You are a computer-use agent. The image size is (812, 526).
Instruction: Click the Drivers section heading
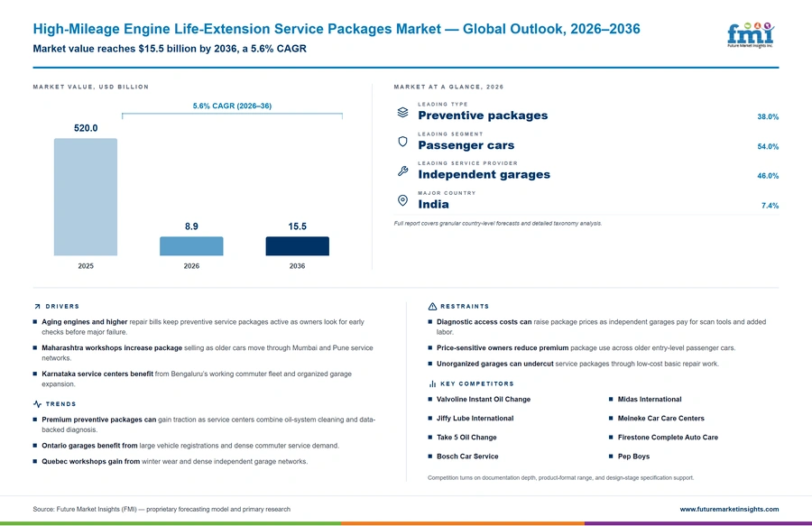(x=62, y=307)
